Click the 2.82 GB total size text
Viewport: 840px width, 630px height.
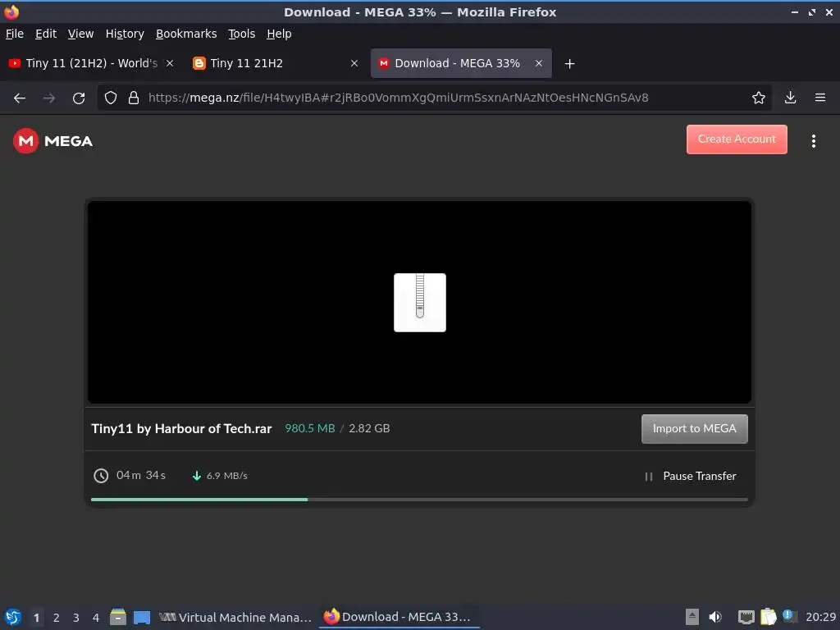tap(369, 428)
